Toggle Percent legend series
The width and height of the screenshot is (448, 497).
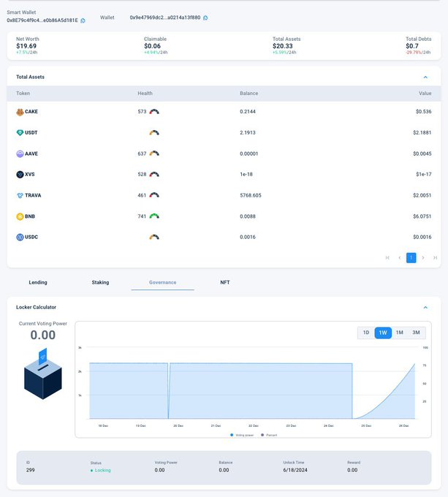tap(269, 435)
